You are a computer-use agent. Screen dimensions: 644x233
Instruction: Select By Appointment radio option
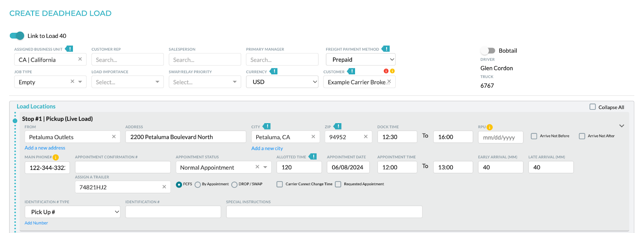pyautogui.click(x=198, y=185)
